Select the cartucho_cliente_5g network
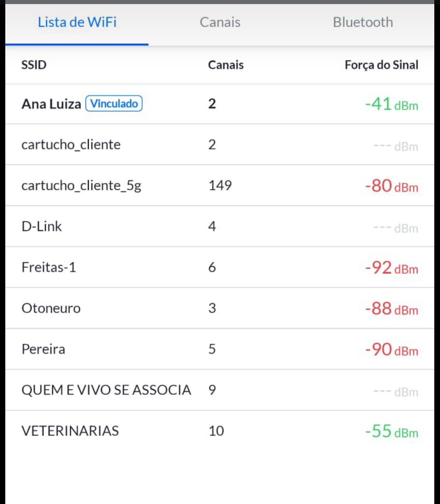Viewport: 440px width, 504px height. click(81, 186)
